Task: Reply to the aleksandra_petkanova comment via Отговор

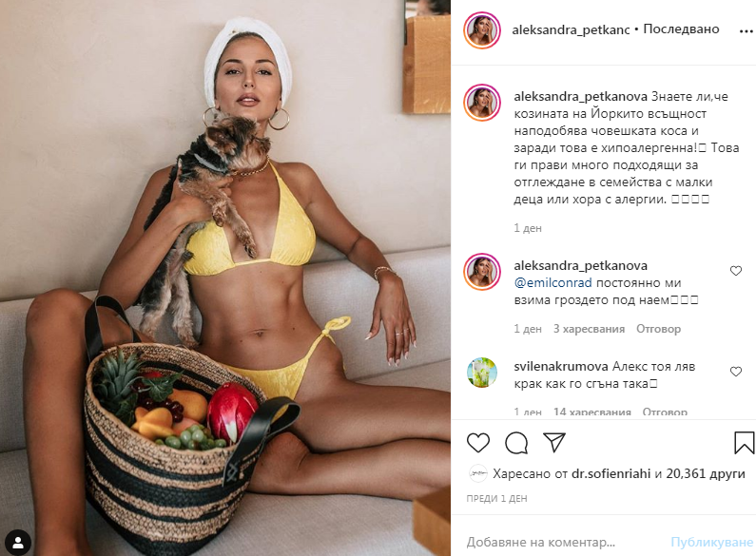Action: [x=658, y=329]
